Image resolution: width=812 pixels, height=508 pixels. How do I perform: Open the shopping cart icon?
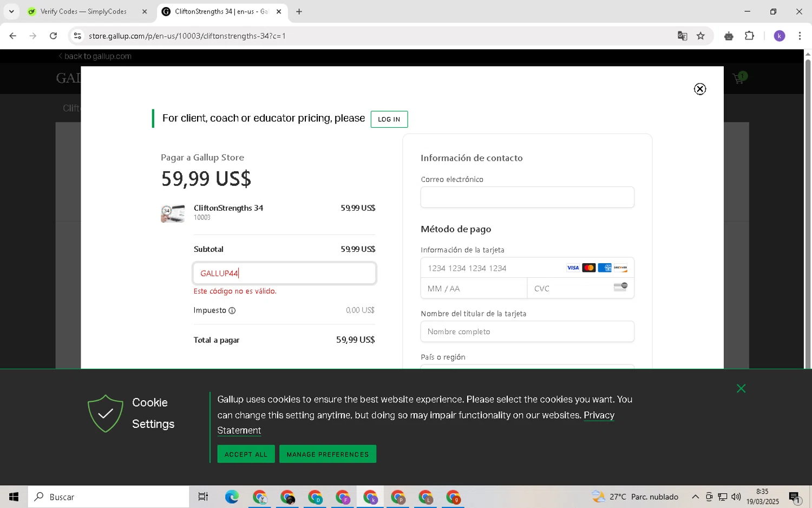[738, 78]
